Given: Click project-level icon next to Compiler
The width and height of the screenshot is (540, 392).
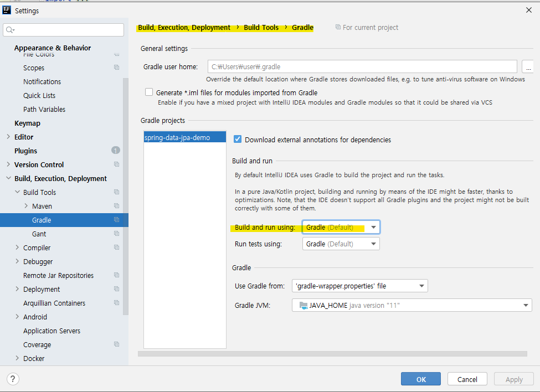Looking at the screenshot, I should coord(117,247).
